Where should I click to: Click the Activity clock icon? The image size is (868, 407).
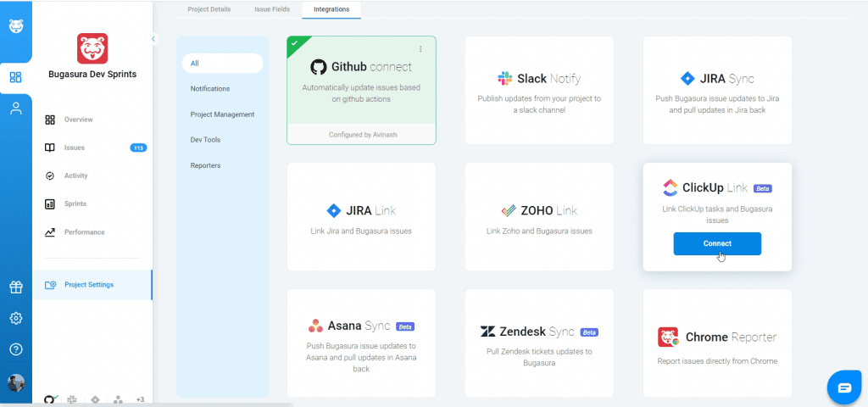click(50, 176)
